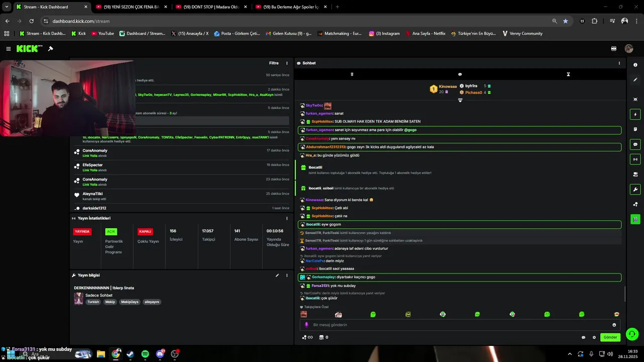Open Steam from the taskbar
The width and height of the screenshot is (644, 362).
click(x=130, y=354)
